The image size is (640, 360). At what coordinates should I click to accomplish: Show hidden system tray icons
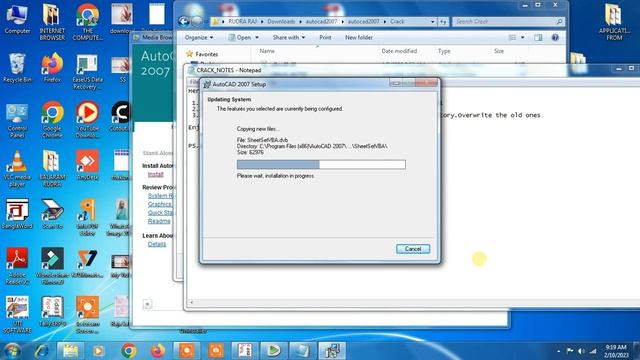(x=558, y=351)
